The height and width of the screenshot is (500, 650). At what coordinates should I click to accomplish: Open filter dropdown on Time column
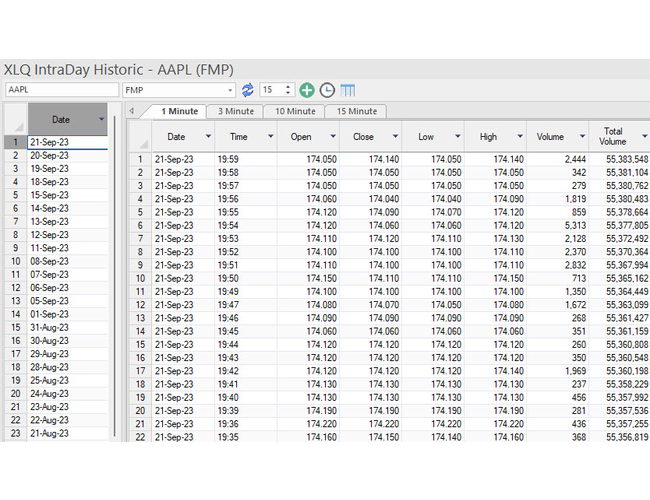pos(270,136)
